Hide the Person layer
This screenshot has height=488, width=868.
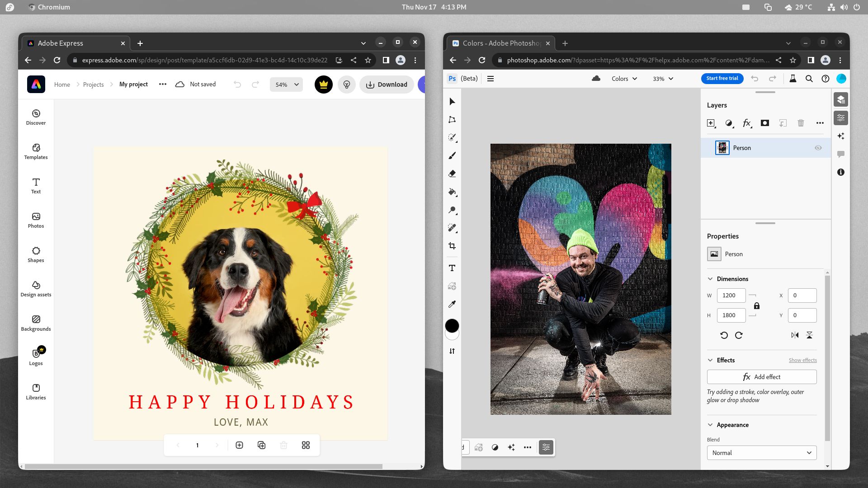818,148
